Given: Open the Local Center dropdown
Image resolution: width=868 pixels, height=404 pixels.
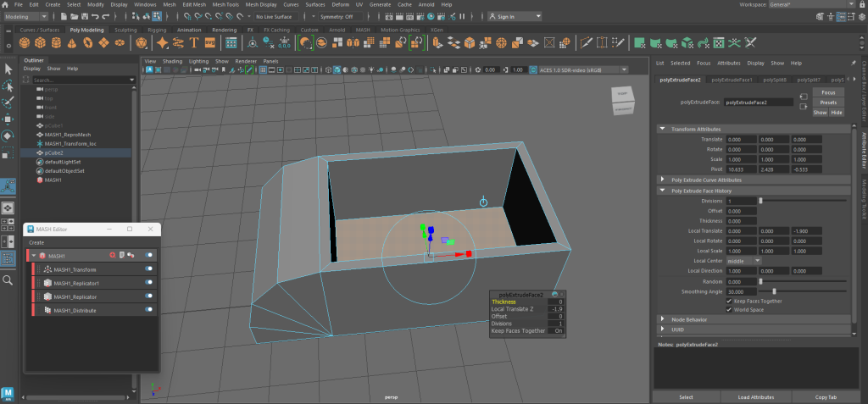Looking at the screenshot, I should tap(743, 261).
